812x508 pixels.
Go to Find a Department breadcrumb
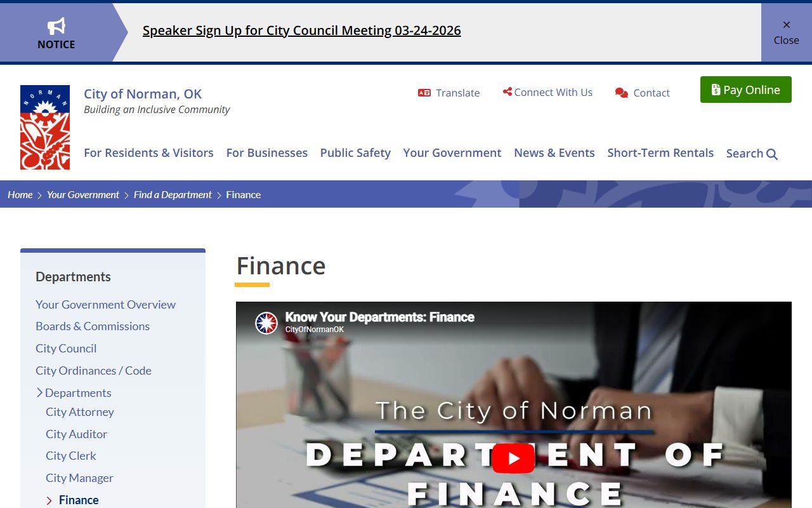coord(173,194)
